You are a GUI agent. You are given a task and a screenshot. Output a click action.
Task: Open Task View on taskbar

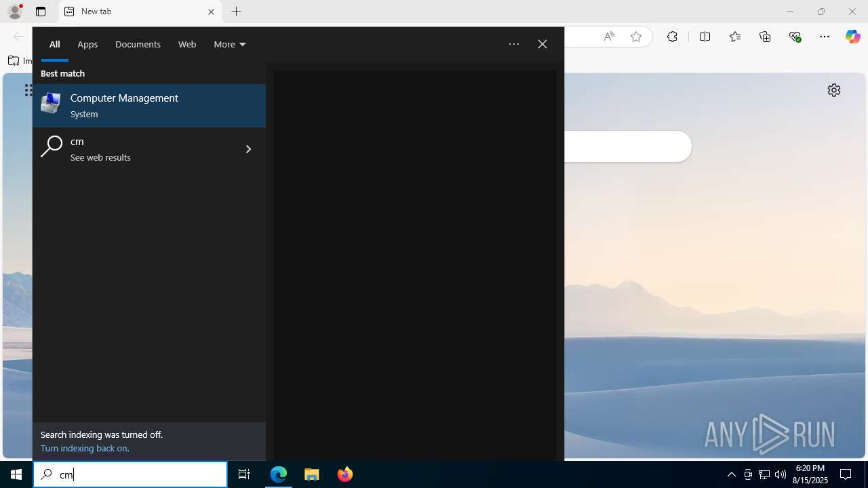pyautogui.click(x=244, y=474)
